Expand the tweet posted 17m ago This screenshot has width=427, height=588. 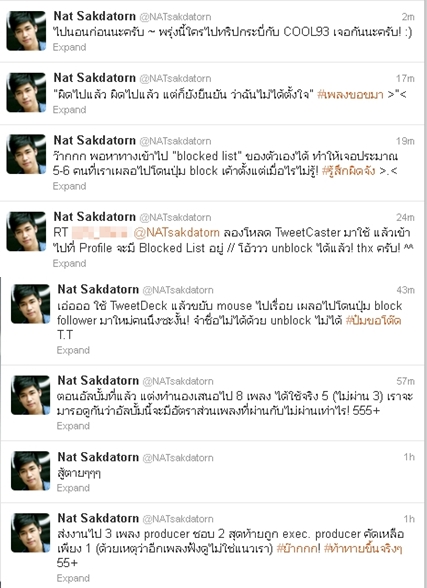[69, 110]
